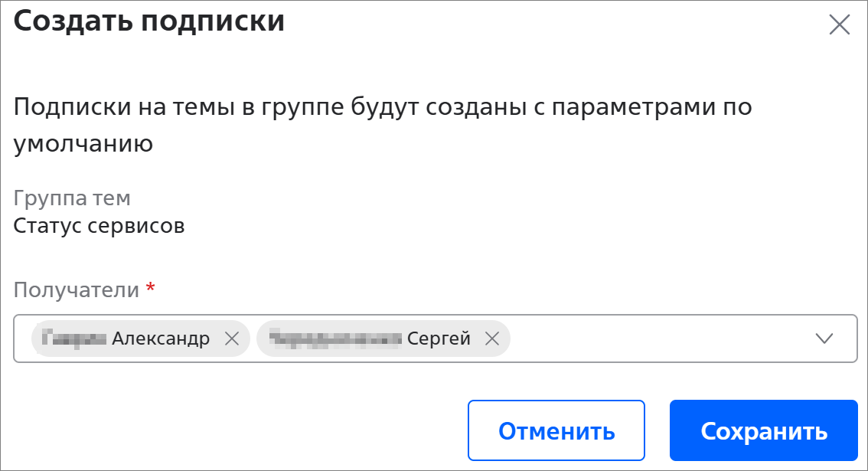Expand the Получатели dropdown chevron

[x=824, y=339]
